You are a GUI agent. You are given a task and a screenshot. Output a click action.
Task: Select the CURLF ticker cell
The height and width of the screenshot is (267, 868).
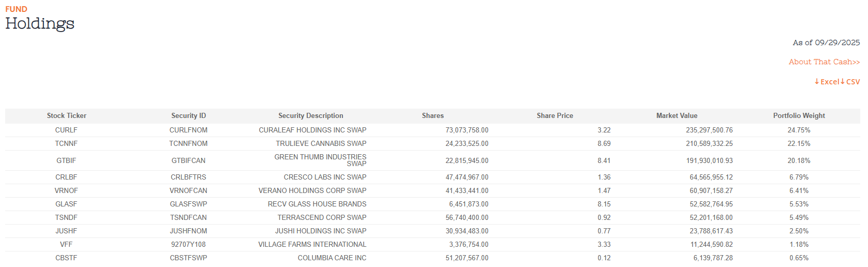66,130
